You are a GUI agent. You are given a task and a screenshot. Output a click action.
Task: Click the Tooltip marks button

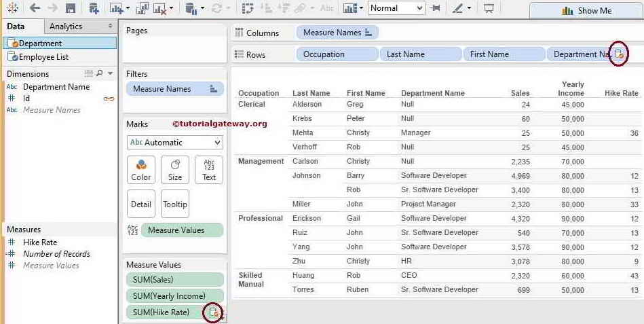pyautogui.click(x=175, y=204)
